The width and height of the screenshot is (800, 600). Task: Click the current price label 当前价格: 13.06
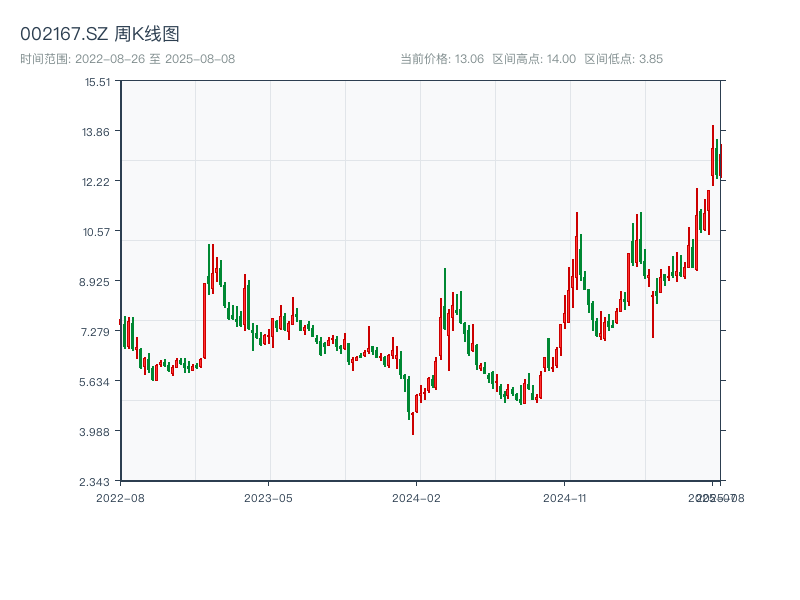pos(442,59)
